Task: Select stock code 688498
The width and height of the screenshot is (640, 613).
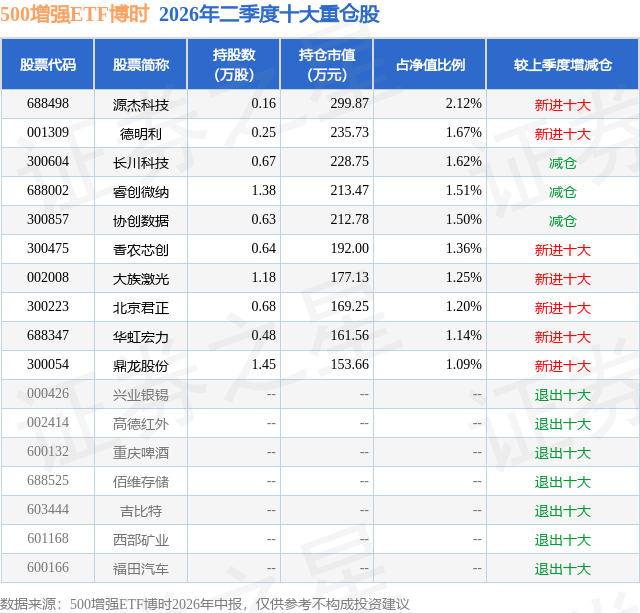Action: (48, 104)
